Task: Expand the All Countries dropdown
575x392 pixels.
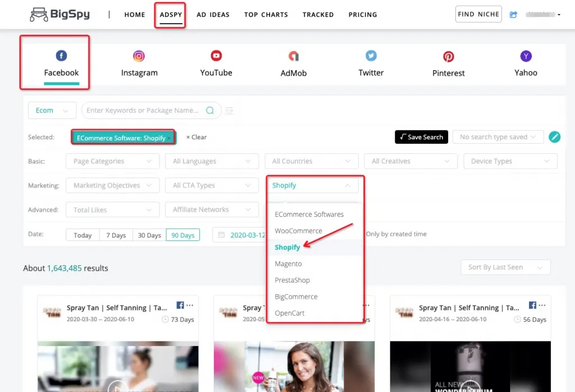Action: (x=311, y=161)
